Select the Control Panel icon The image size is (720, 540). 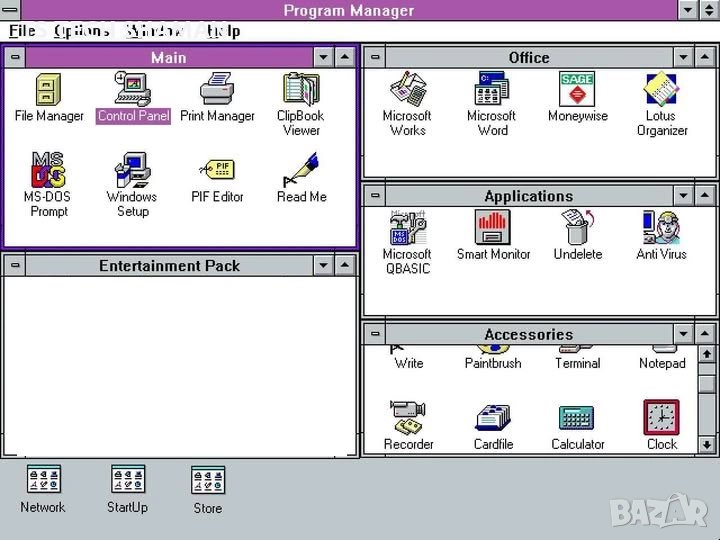pyautogui.click(x=133, y=91)
